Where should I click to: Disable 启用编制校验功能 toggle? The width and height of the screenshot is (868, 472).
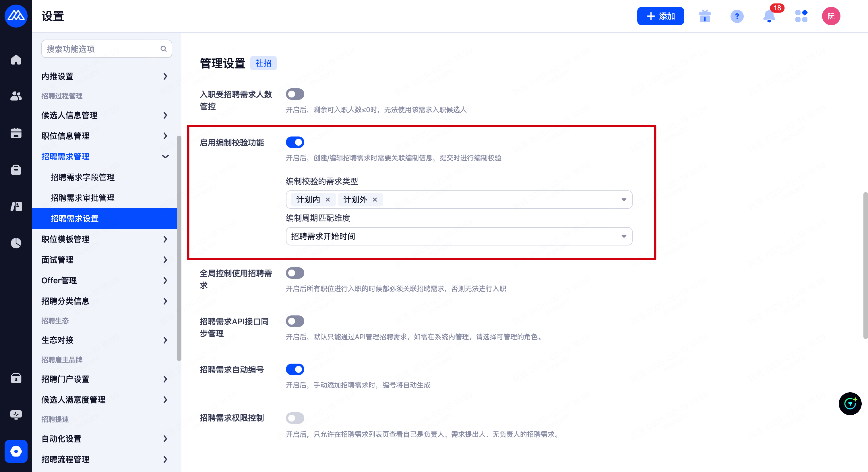click(x=295, y=143)
